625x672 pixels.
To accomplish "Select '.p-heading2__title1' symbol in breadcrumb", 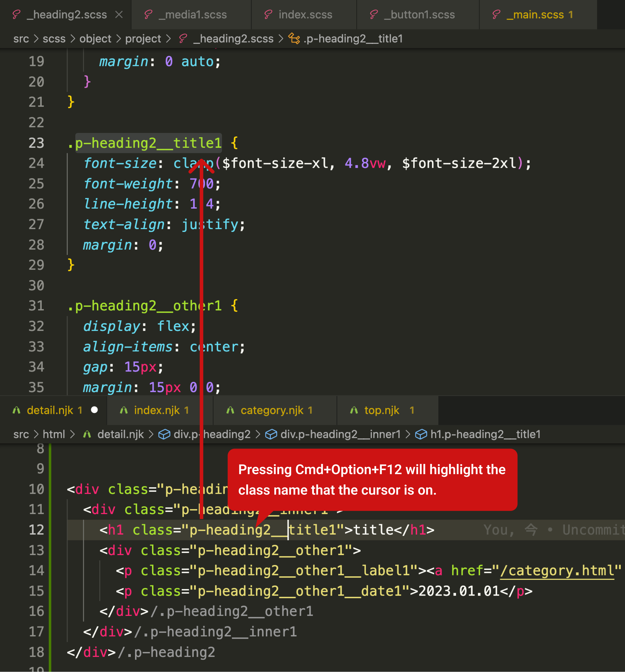I will click(353, 39).
